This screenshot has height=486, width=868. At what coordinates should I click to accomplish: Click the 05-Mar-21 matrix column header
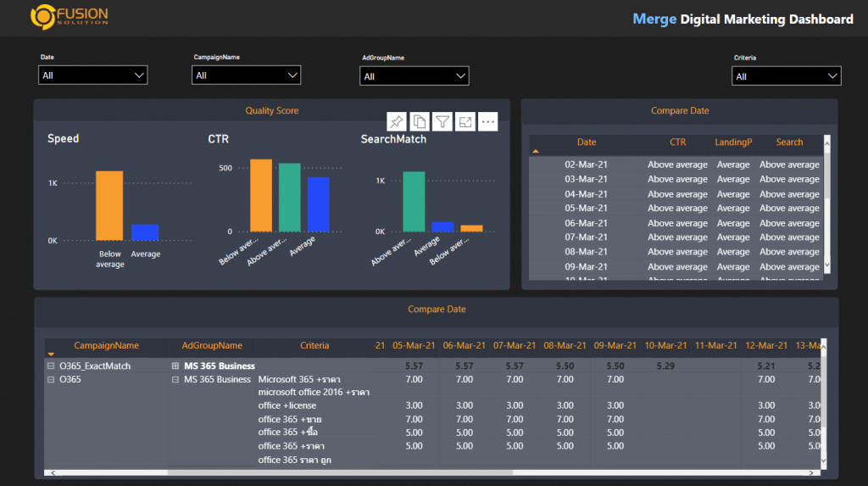[x=414, y=345]
